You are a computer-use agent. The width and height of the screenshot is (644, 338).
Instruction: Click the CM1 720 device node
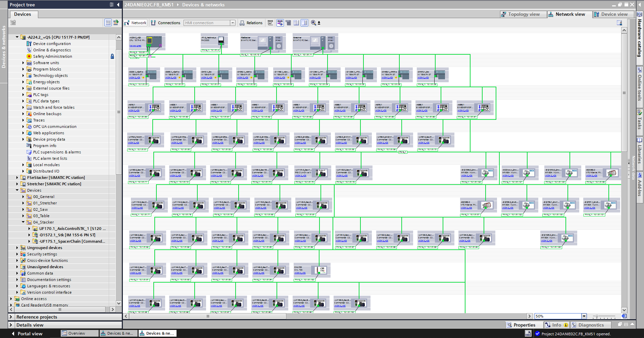point(321,270)
